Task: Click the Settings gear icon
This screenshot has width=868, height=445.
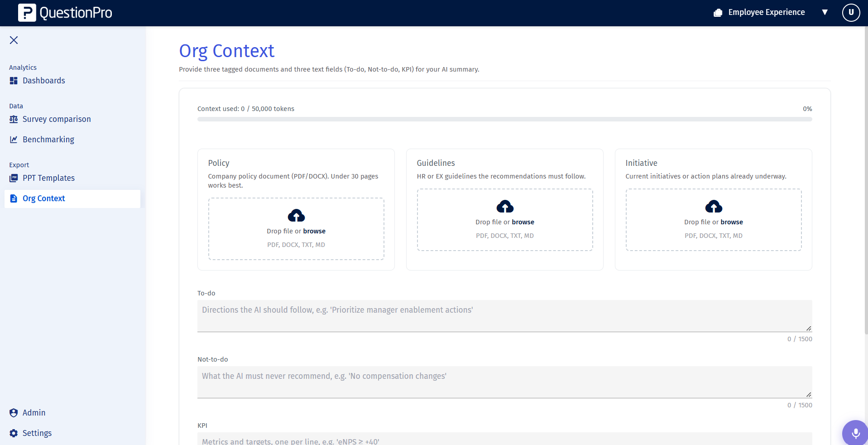Action: pyautogui.click(x=14, y=433)
